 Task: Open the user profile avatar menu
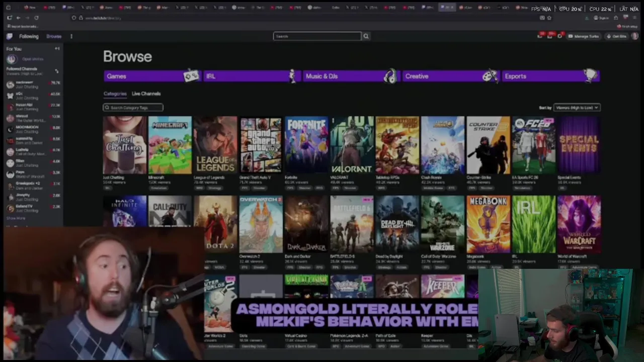coord(634,36)
